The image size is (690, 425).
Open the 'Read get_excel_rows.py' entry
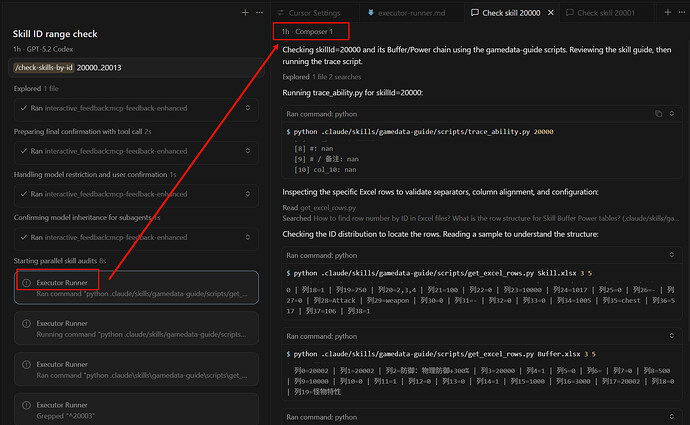(x=319, y=208)
